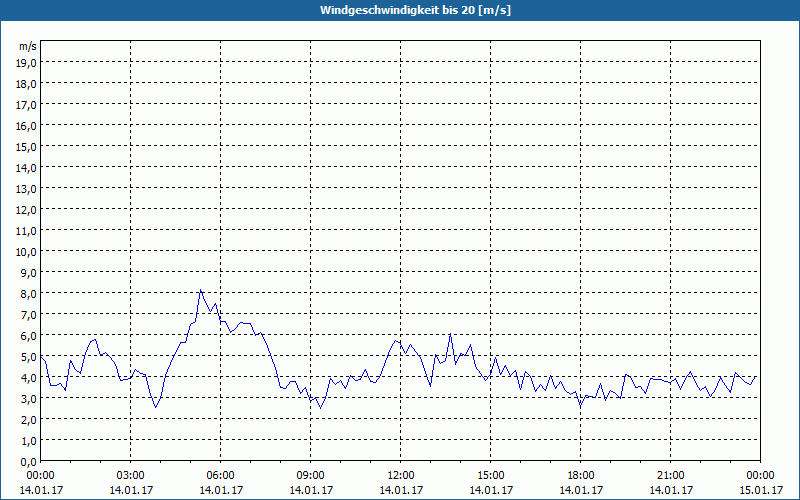The width and height of the screenshot is (800, 500).
Task: Click the "6,0" y-axis value
Action: pos(29,336)
